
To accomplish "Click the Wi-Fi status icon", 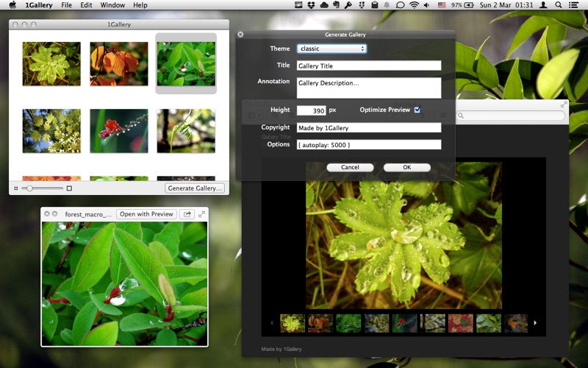I will tap(415, 5).
